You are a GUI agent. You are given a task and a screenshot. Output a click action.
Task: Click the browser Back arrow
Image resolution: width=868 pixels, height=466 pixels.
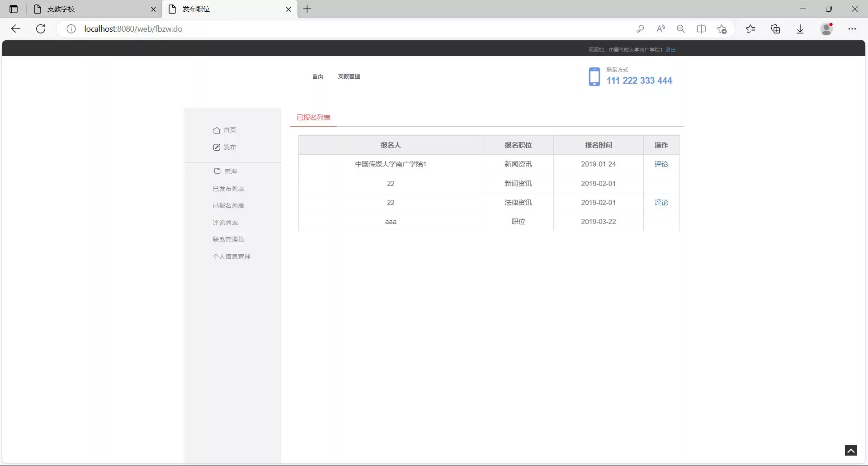tap(16, 29)
